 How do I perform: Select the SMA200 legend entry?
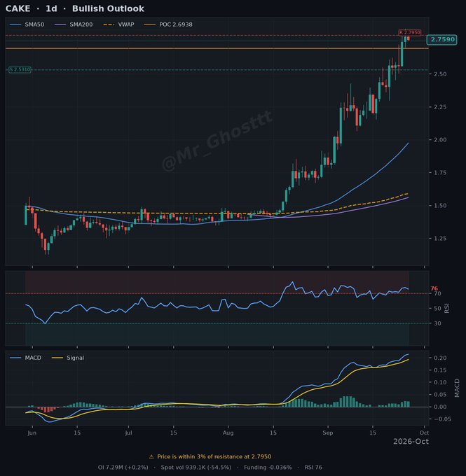(74, 24)
